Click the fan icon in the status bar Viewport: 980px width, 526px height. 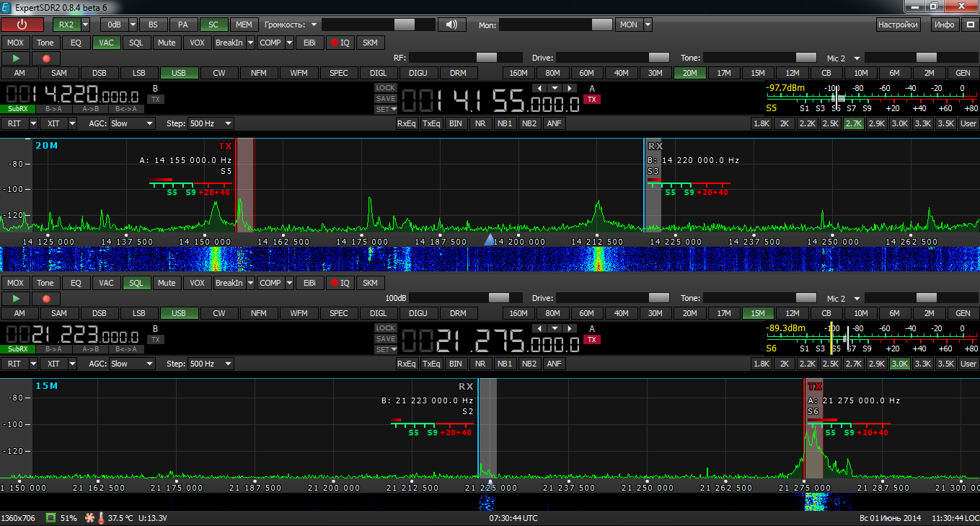coord(89,518)
